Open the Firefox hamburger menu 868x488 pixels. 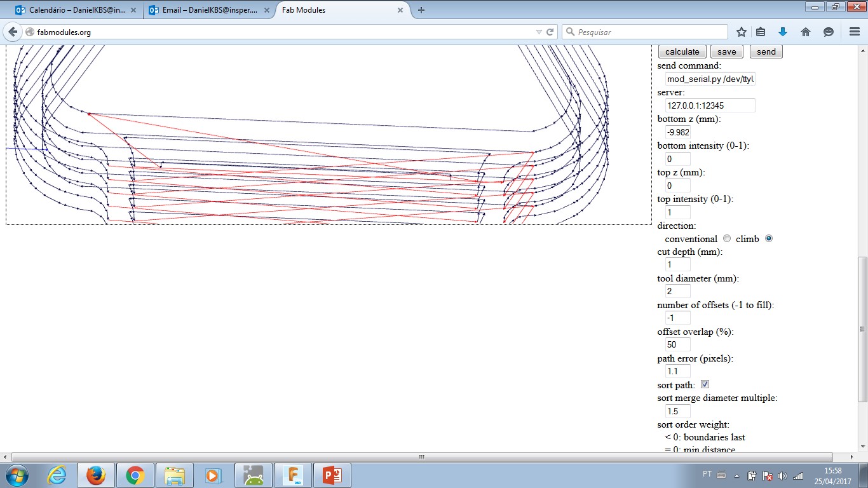tap(855, 32)
